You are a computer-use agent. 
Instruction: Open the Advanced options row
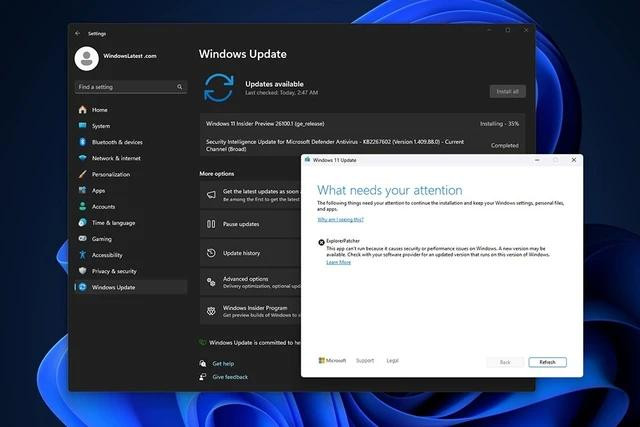tap(250, 282)
